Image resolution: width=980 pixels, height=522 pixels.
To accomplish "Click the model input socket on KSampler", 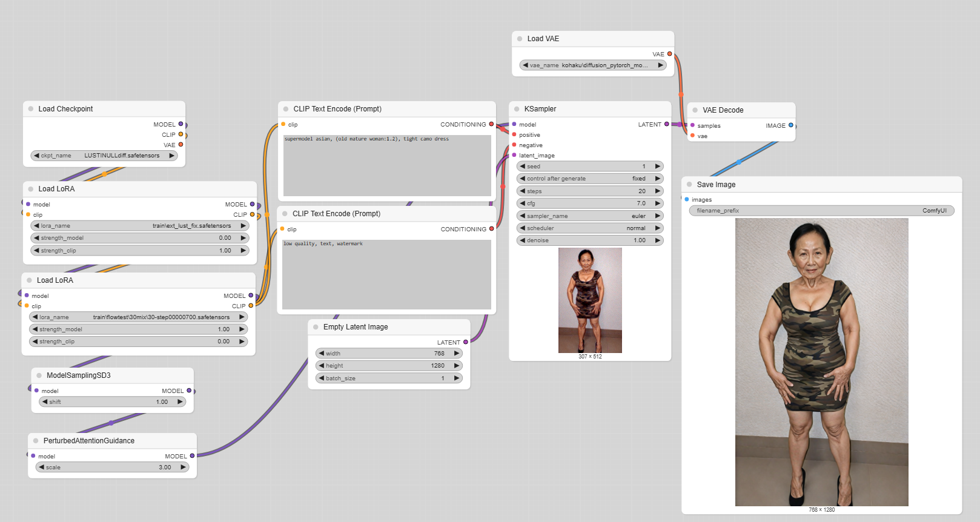I will (514, 124).
